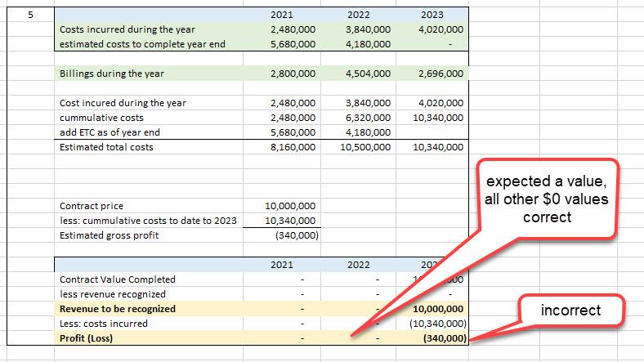
Task: Click the 'less revenue recognized' label
Action: coord(113,294)
